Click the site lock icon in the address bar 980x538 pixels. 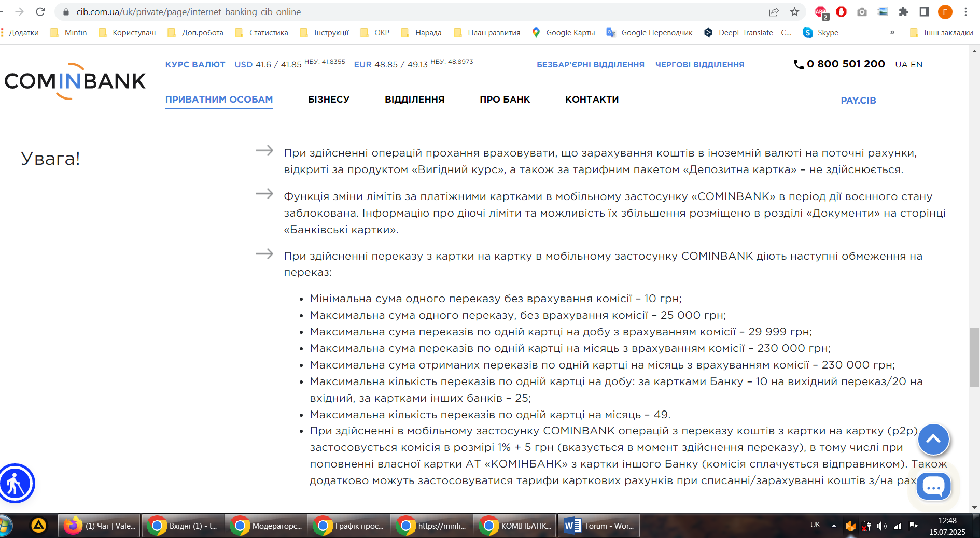click(66, 11)
